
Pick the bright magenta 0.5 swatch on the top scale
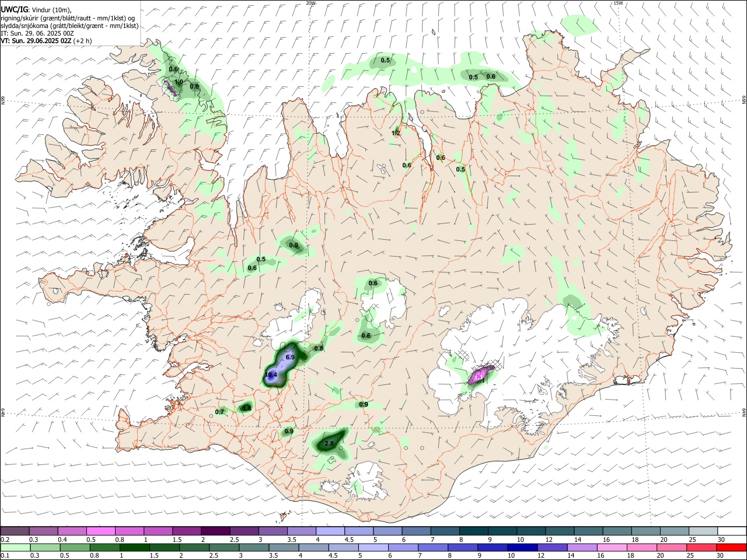coord(100,531)
